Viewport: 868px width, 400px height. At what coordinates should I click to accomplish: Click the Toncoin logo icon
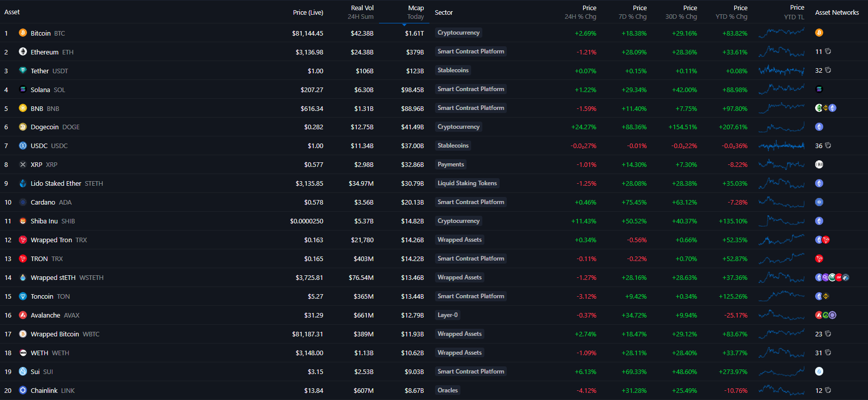tap(22, 296)
